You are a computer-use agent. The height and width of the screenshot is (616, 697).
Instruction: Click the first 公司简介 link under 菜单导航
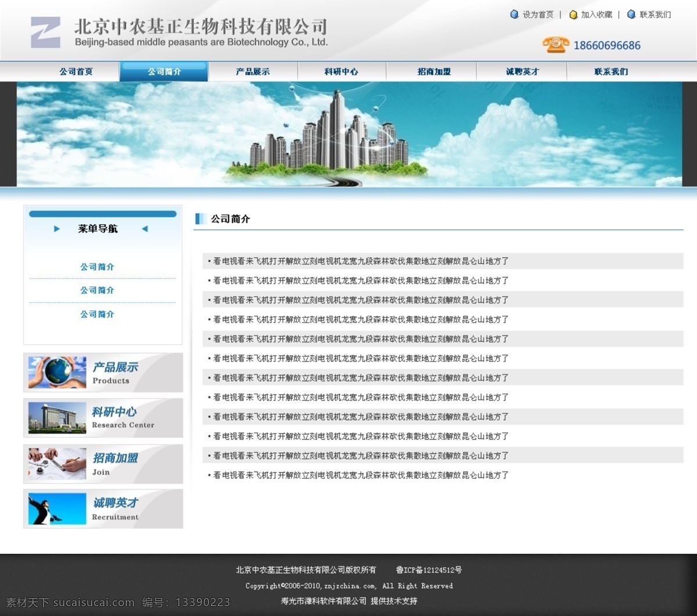pos(97,267)
